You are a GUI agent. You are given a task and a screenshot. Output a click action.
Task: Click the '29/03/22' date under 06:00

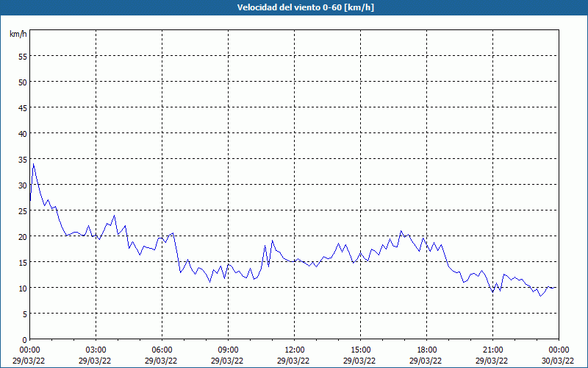point(161,361)
